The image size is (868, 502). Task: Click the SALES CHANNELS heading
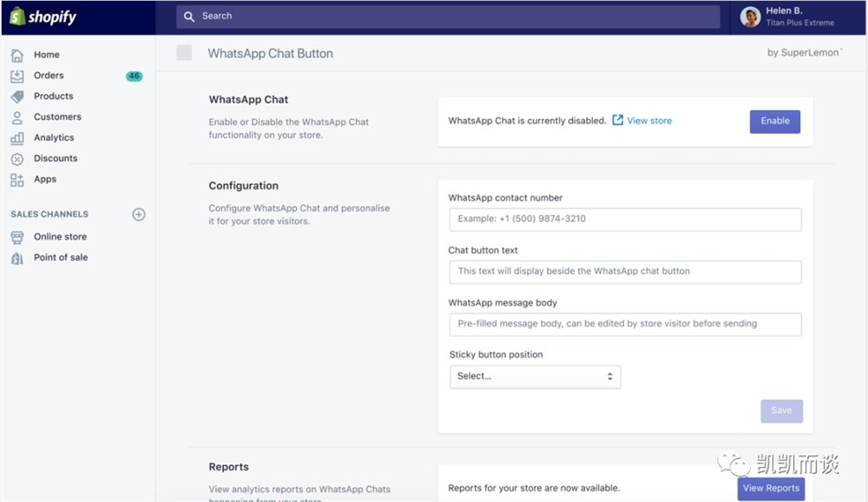tap(49, 214)
